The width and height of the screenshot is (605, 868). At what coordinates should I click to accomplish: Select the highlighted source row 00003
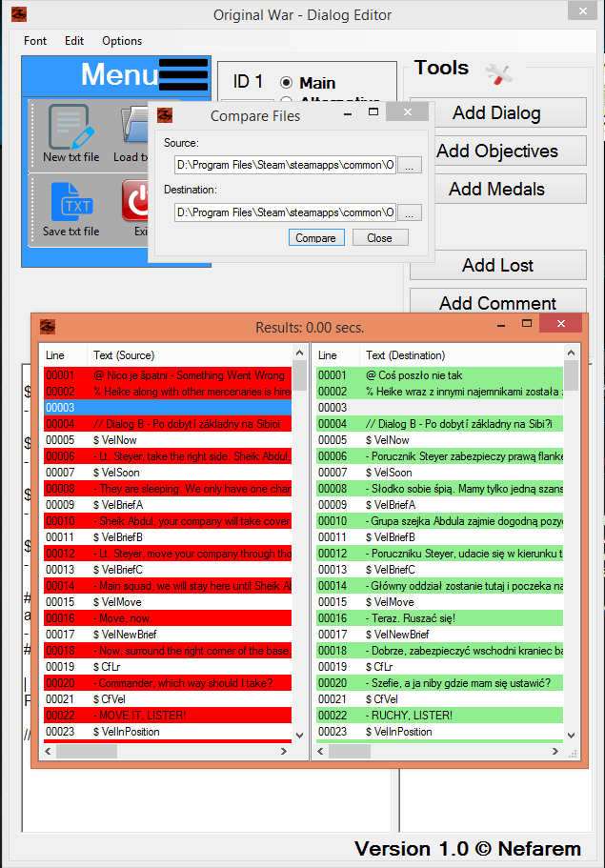coord(168,408)
